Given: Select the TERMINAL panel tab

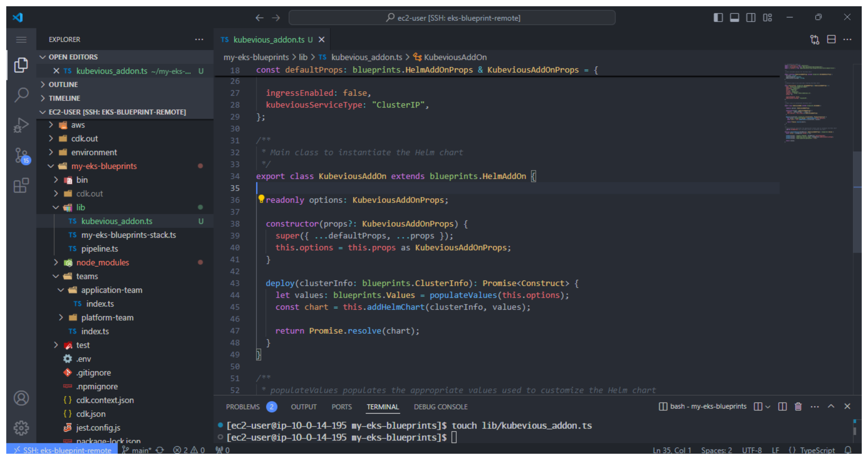Looking at the screenshot, I should (x=383, y=407).
